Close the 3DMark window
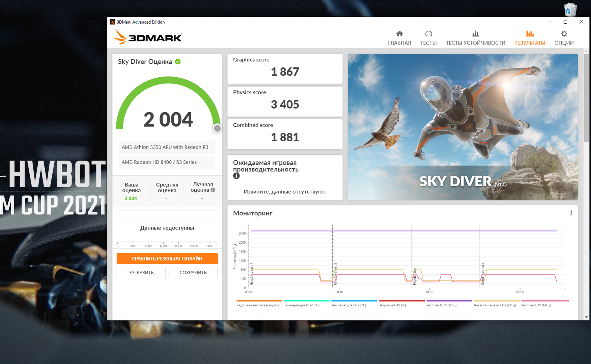 [581, 22]
